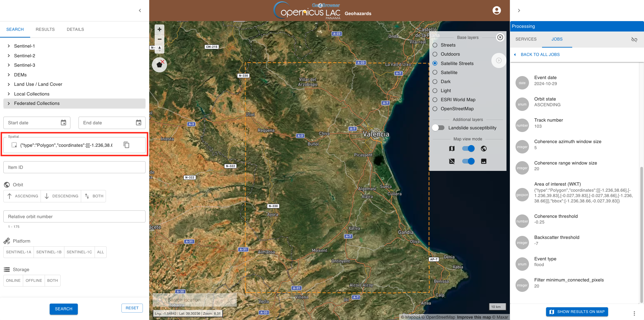Toggle the map/globe view mode switch

tap(468, 148)
